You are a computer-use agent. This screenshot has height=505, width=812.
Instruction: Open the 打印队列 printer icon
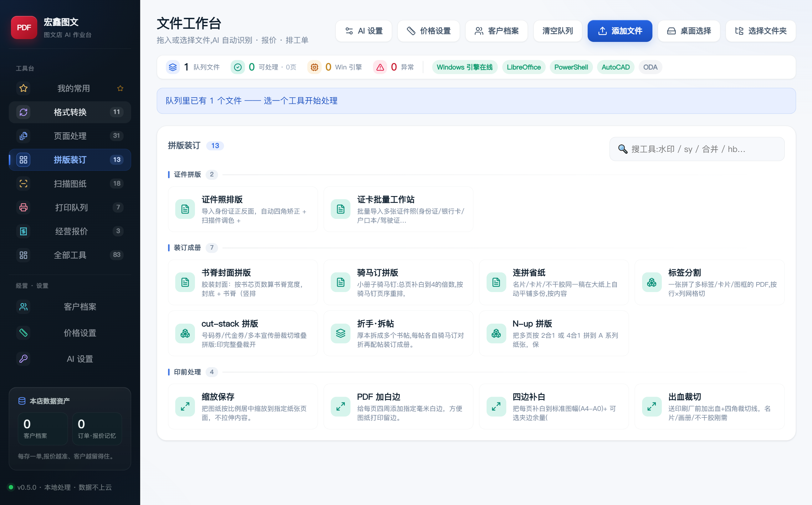[x=23, y=207]
